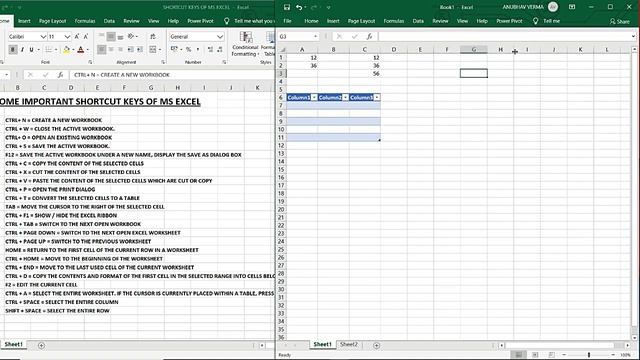Toggle Italic in left Excel window
Image resolution: width=640 pixels, height=360 pixels.
(22, 49)
